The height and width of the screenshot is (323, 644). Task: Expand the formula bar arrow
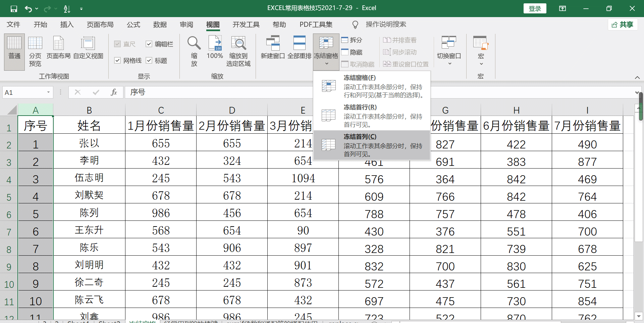point(637,92)
